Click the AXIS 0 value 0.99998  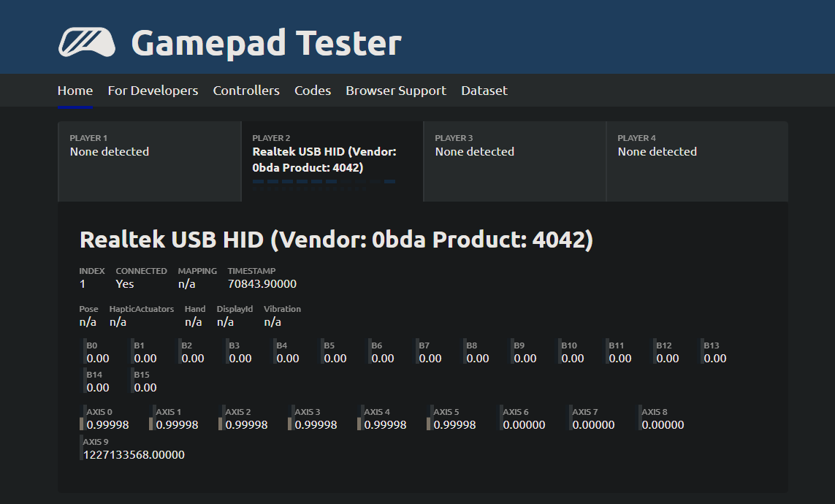(x=107, y=425)
